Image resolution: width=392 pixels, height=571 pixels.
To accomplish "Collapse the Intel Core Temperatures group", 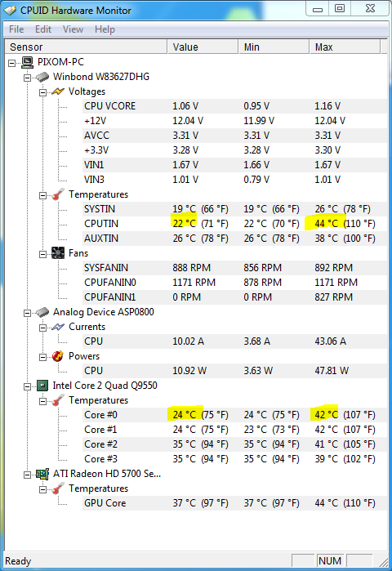I will tap(42, 401).
